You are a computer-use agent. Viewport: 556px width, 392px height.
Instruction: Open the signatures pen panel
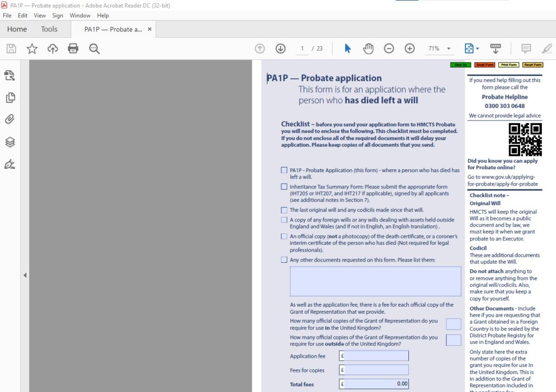tap(10, 164)
